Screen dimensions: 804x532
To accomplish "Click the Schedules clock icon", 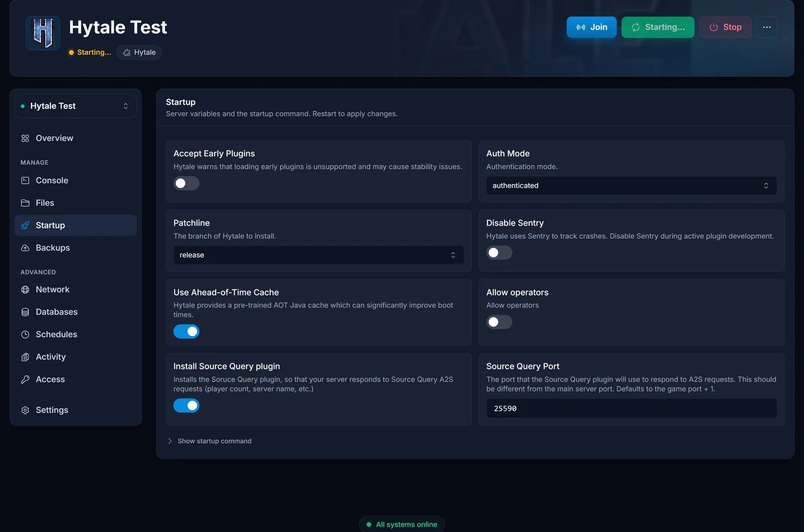I will point(25,335).
